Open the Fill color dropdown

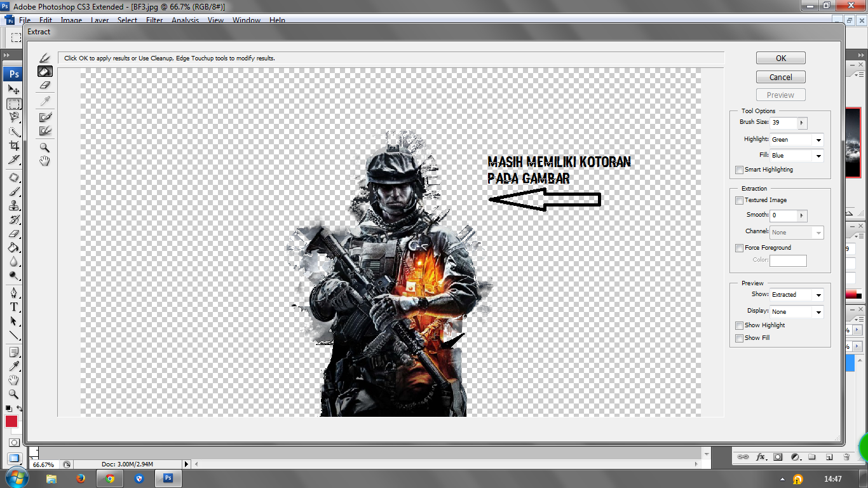[797, 156]
